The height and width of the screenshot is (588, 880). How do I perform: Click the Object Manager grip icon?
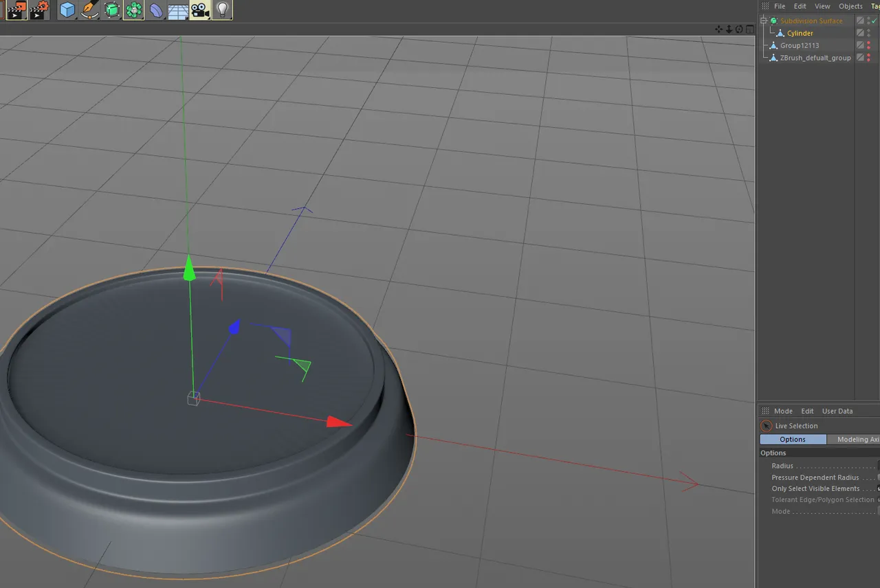coord(764,6)
